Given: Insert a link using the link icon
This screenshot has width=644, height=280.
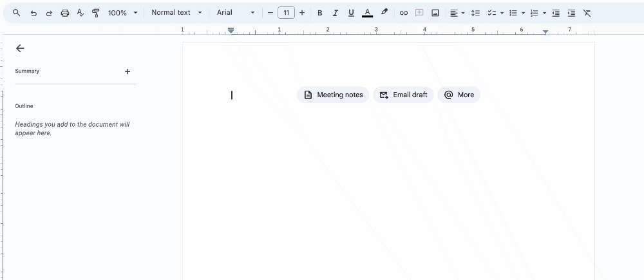Looking at the screenshot, I should (404, 13).
